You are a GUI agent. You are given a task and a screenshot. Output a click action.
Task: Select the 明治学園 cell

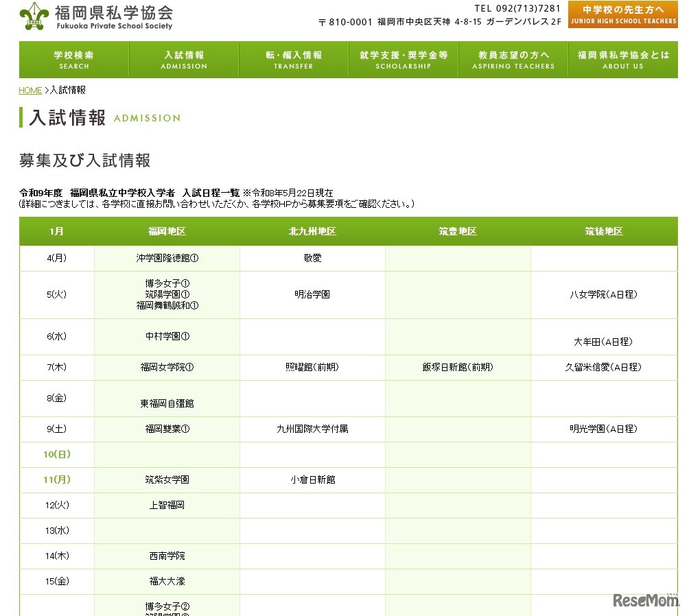312,295
